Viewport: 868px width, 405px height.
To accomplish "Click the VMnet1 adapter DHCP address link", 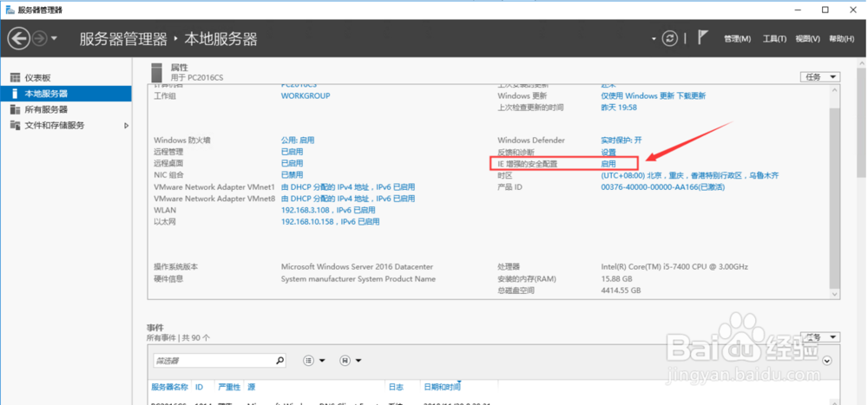I will coord(348,187).
